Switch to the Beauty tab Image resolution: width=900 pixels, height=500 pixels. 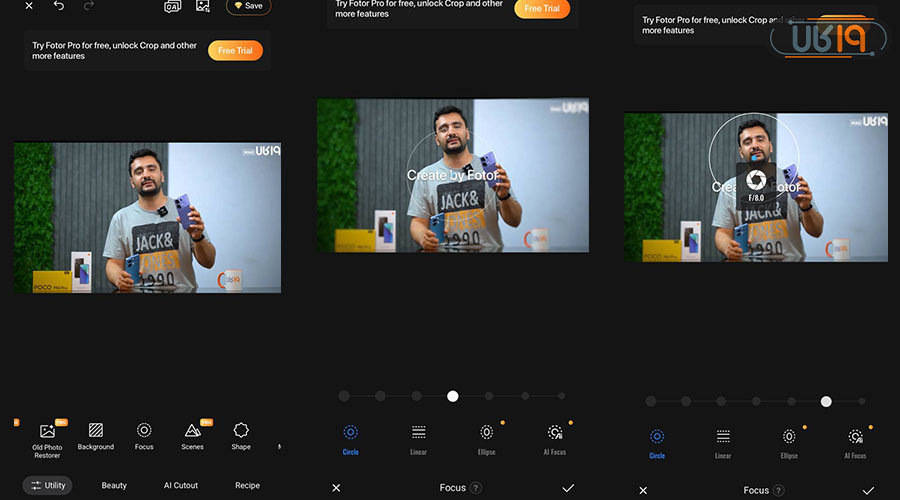[114, 485]
